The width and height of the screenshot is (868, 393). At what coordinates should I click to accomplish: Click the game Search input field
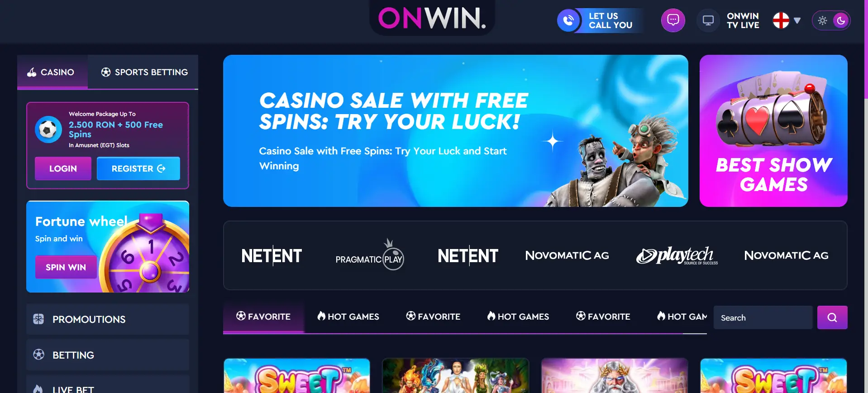763,317
